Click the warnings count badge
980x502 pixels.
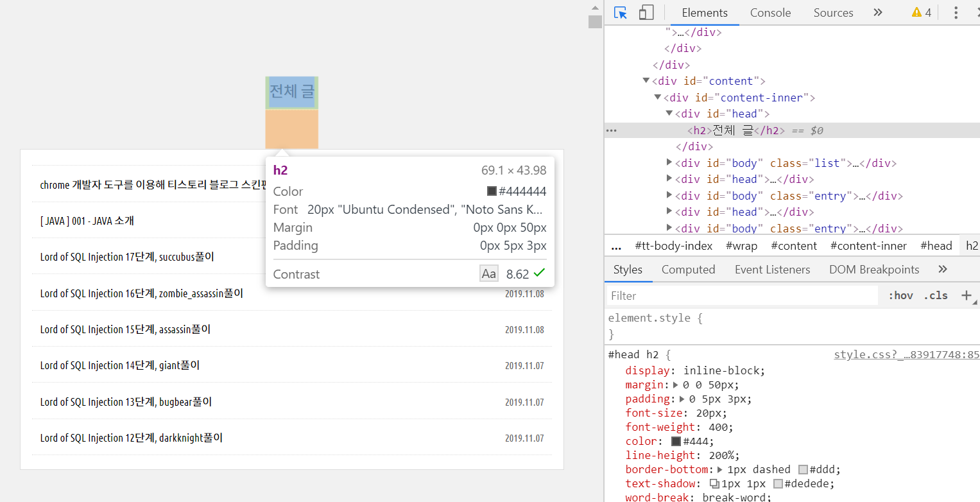(x=922, y=13)
